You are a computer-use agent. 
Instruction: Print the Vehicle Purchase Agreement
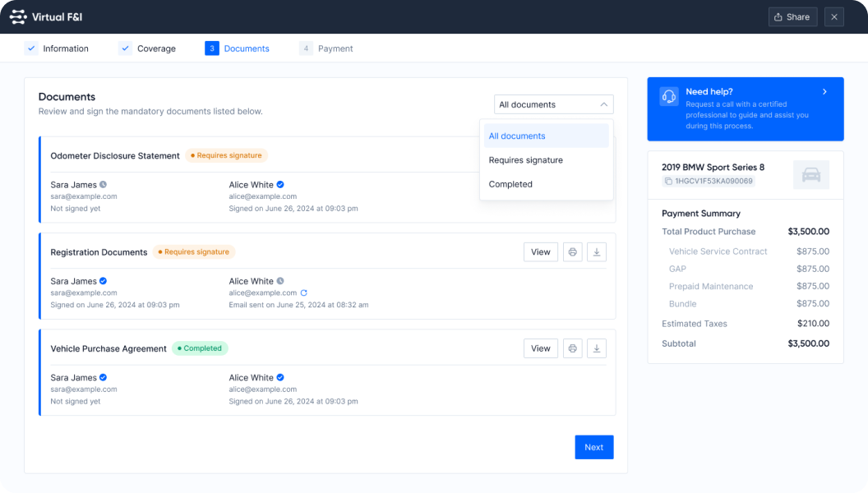pos(572,348)
